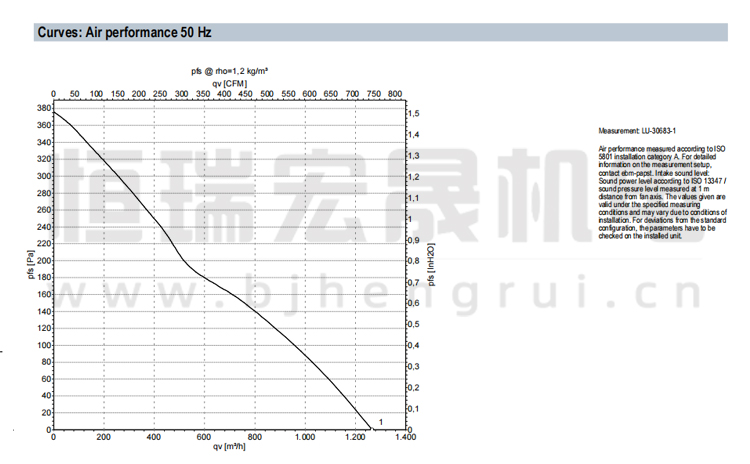The image size is (750, 464).
Task: Select the 'Measurement: LU-30683-1' text
Action: tap(638, 131)
